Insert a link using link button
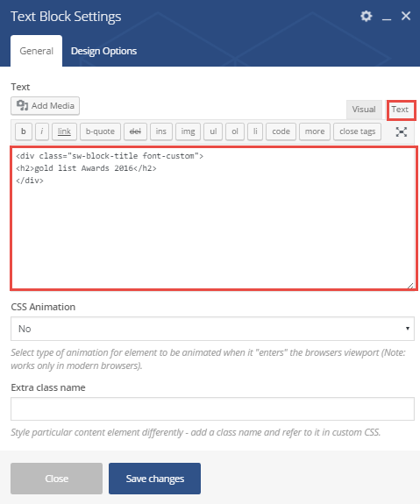Screen dimensions: 420x504 [x=64, y=131]
